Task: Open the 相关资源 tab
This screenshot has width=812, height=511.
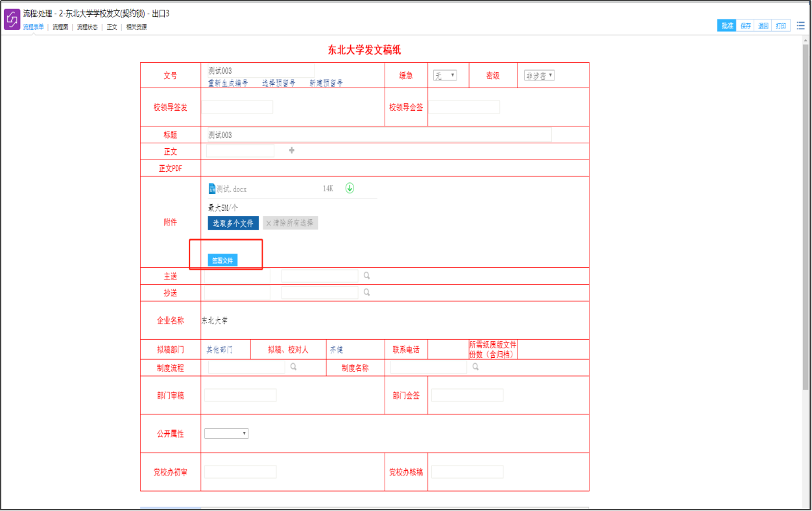Action: pyautogui.click(x=136, y=27)
